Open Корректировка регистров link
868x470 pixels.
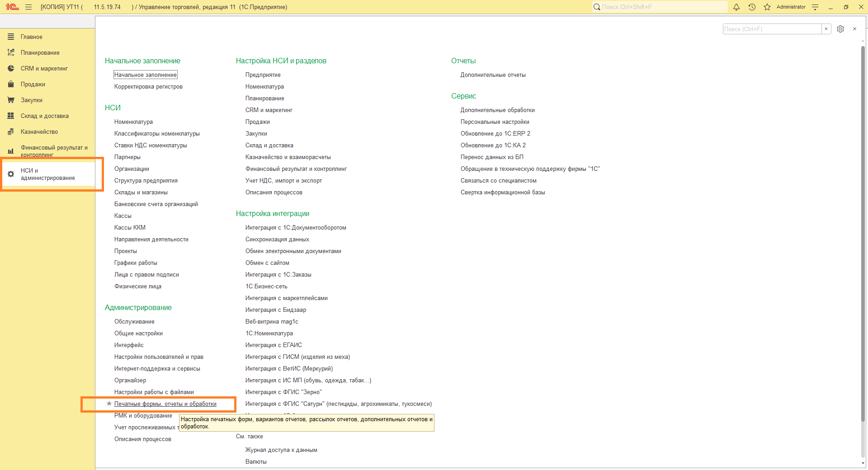(148, 86)
